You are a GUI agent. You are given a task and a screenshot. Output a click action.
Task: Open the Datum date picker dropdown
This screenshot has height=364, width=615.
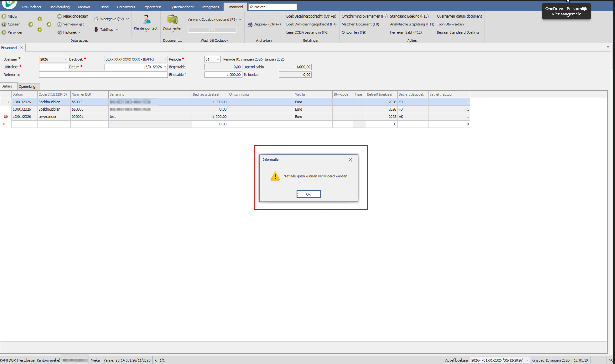point(165,67)
